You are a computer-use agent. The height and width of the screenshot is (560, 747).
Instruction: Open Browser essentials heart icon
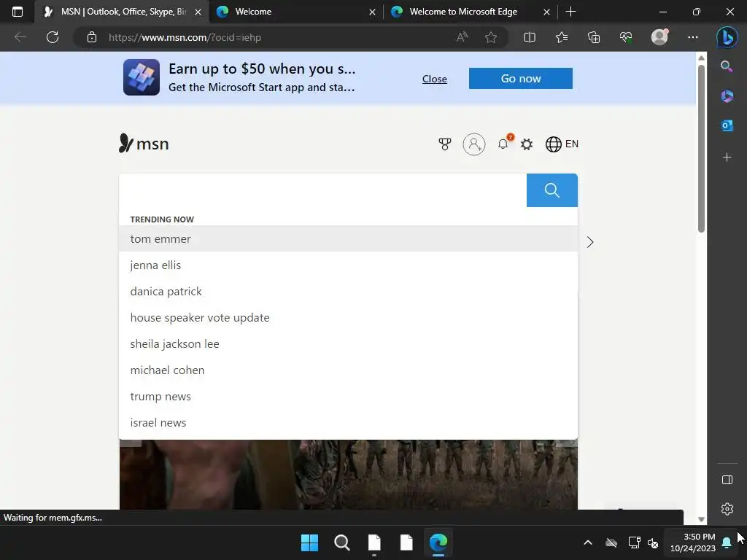626,37
